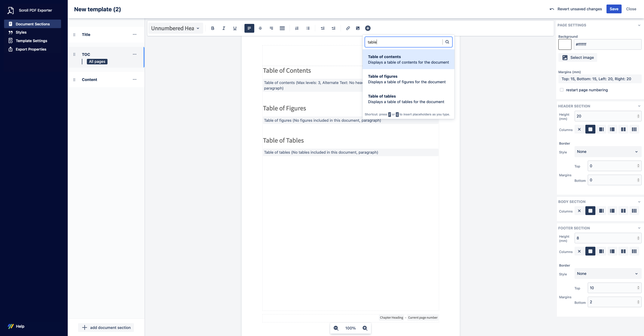Screen dimensions: 644x336
Task: Apply italic text formatting
Action: click(224, 28)
